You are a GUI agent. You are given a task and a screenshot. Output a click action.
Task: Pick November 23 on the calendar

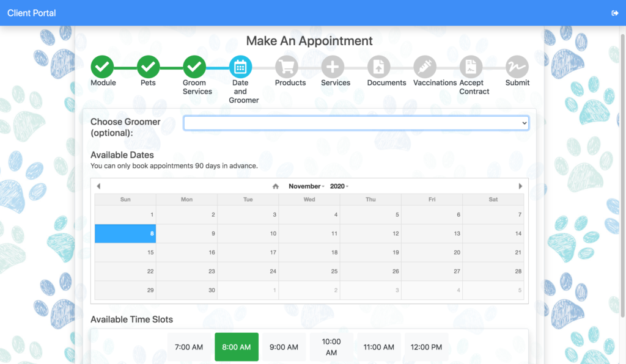pos(187,271)
